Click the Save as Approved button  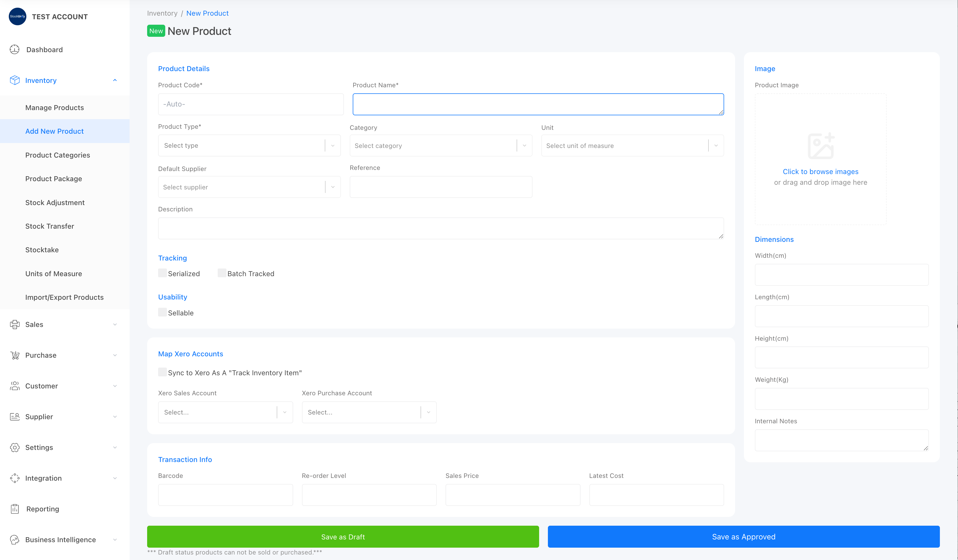743,536
